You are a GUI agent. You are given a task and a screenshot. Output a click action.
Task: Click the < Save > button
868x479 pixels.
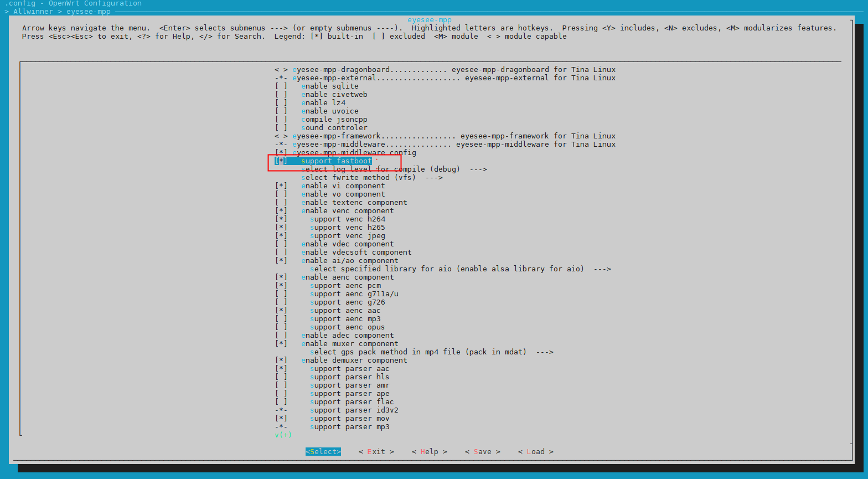(483, 452)
